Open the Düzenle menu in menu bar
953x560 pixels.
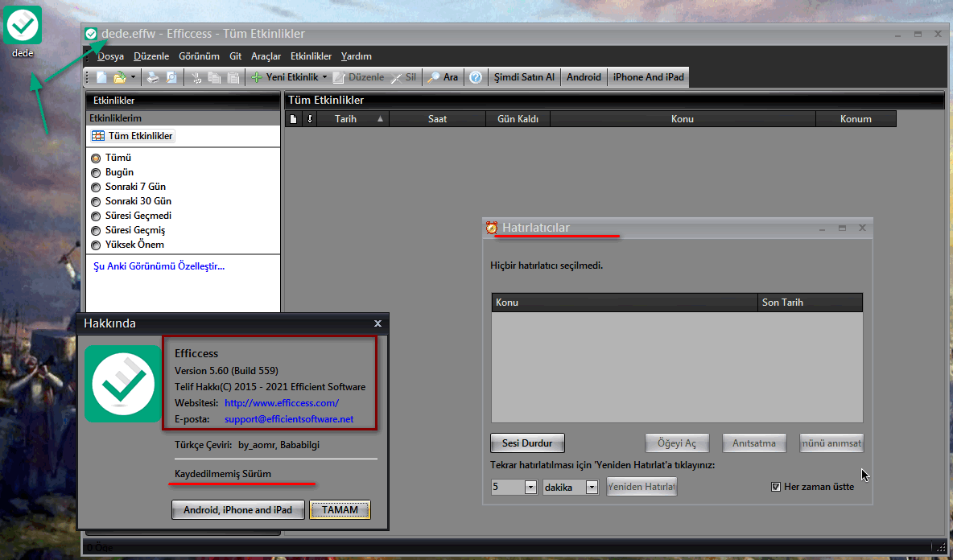point(151,56)
